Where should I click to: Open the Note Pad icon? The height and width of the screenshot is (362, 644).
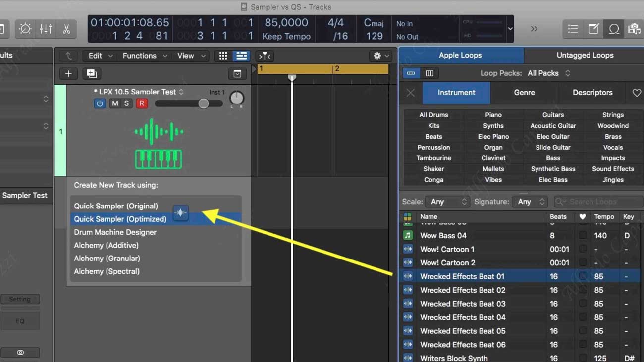(x=593, y=29)
